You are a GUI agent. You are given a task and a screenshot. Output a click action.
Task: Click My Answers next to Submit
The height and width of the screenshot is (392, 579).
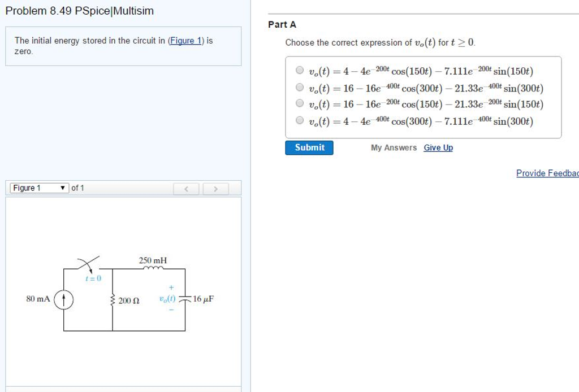pyautogui.click(x=394, y=147)
